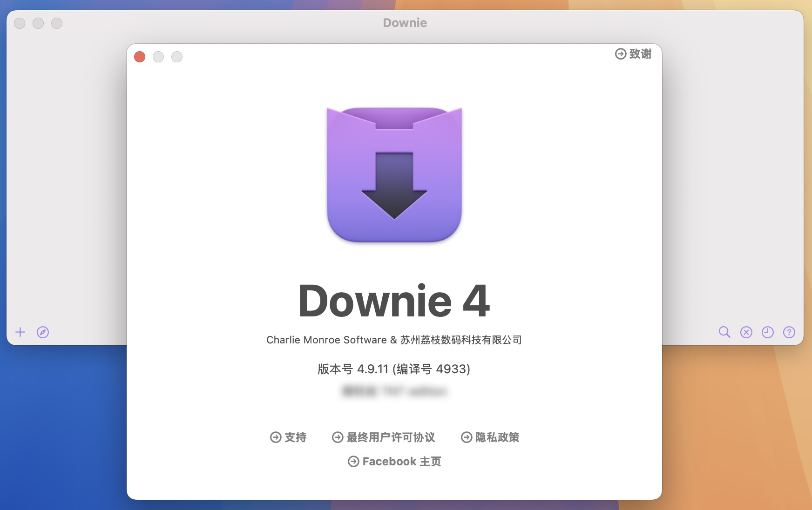This screenshot has height=510, width=812.
Task: Click the circled X clear icon
Action: tap(746, 332)
